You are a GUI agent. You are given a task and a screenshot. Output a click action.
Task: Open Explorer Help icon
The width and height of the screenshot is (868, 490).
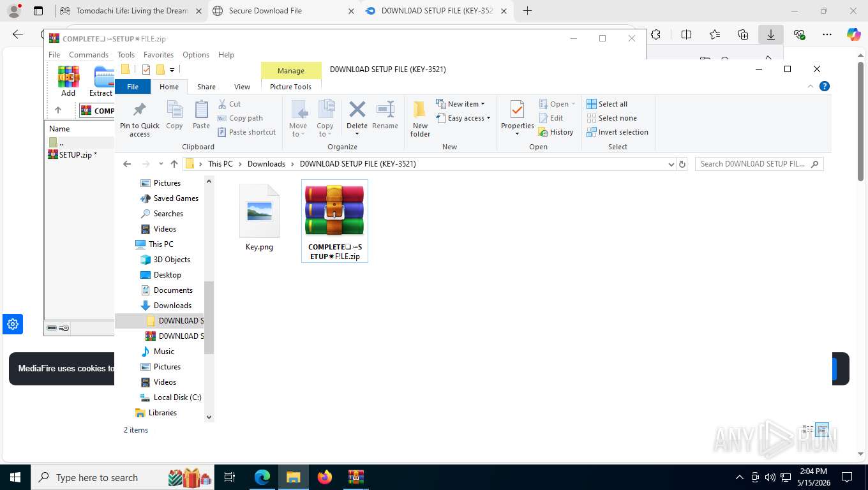tap(824, 86)
